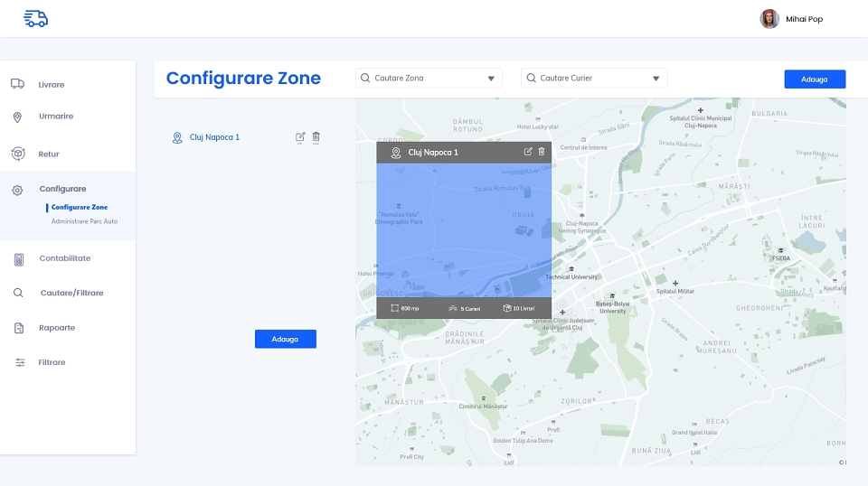Click the 600 mp area value

click(410, 309)
